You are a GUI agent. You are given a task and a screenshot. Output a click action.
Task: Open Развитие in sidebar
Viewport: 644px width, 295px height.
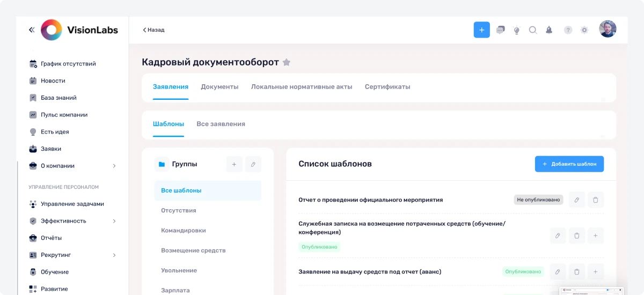[x=54, y=289]
